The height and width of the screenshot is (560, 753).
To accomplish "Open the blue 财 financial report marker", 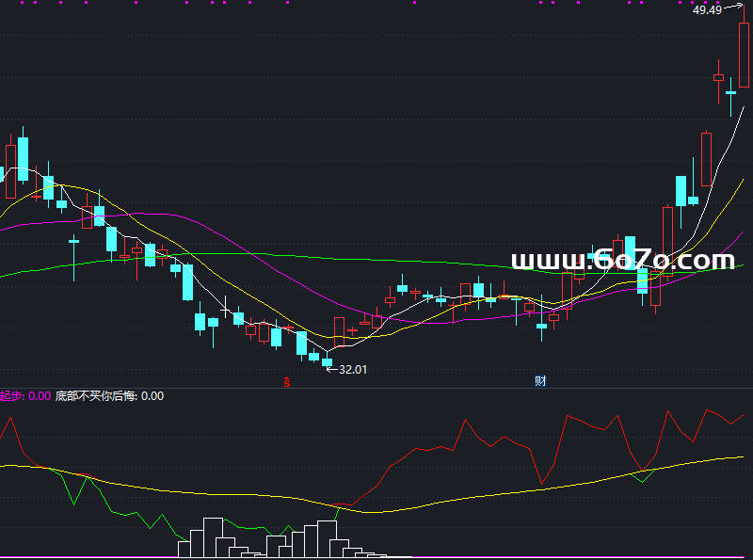I will [540, 381].
